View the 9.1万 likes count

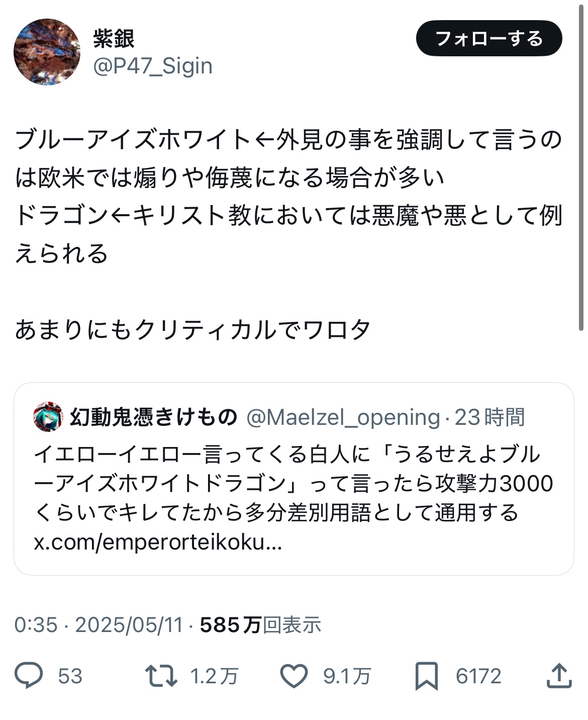click(347, 676)
